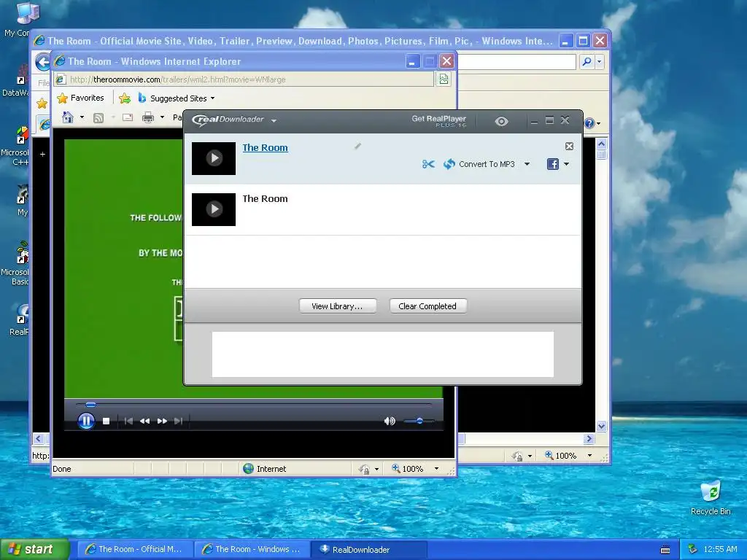
Task: Click the rewind button in player
Action: [x=145, y=421]
